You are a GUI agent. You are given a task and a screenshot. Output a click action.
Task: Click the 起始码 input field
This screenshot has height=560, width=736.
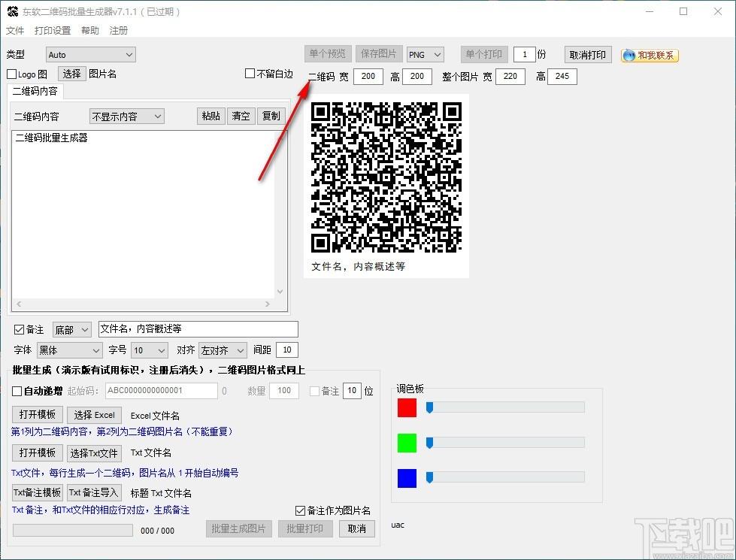pyautogui.click(x=162, y=391)
